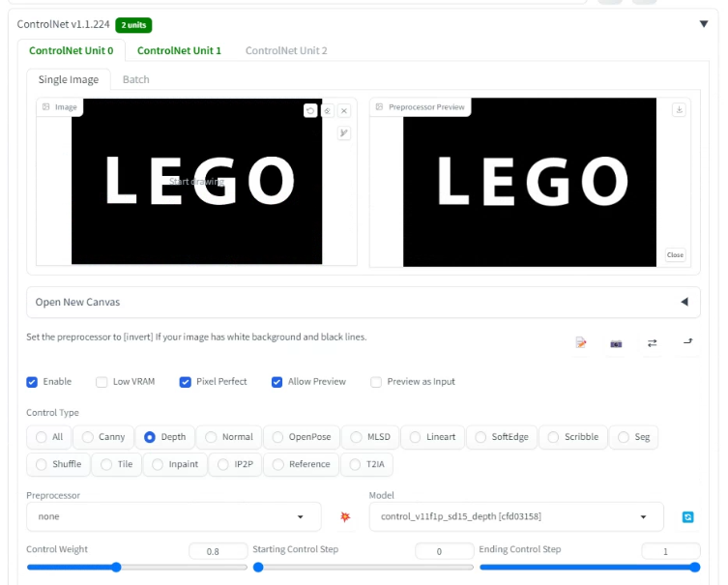Refresh the model list
728x585 pixels.
688,516
